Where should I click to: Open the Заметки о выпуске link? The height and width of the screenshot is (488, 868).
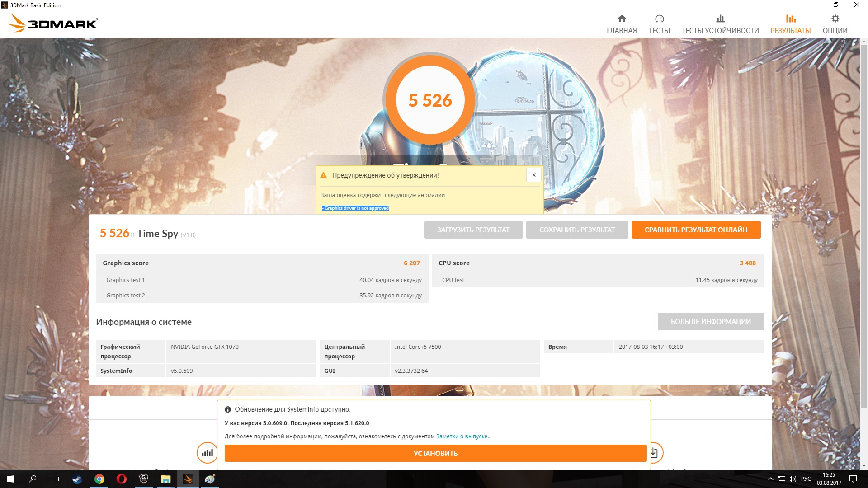(x=462, y=436)
